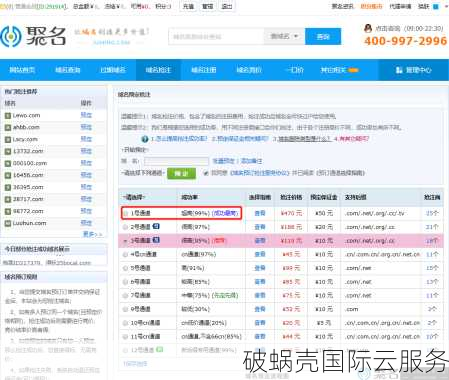
Task: Click the 退出 button in top bar
Action: click(227, 6)
